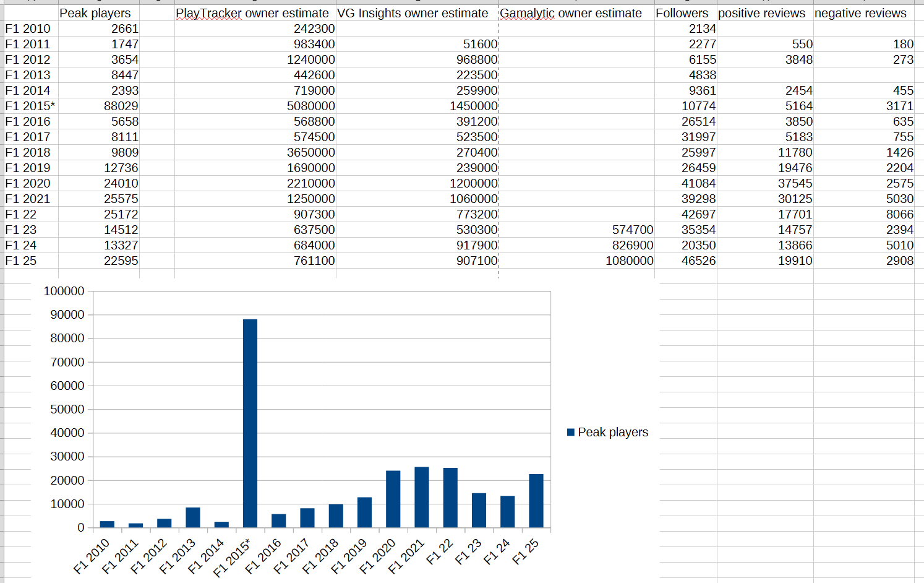Select negative reviews cell showing 8066
This screenshot has width=924, height=583.
pos(864,214)
